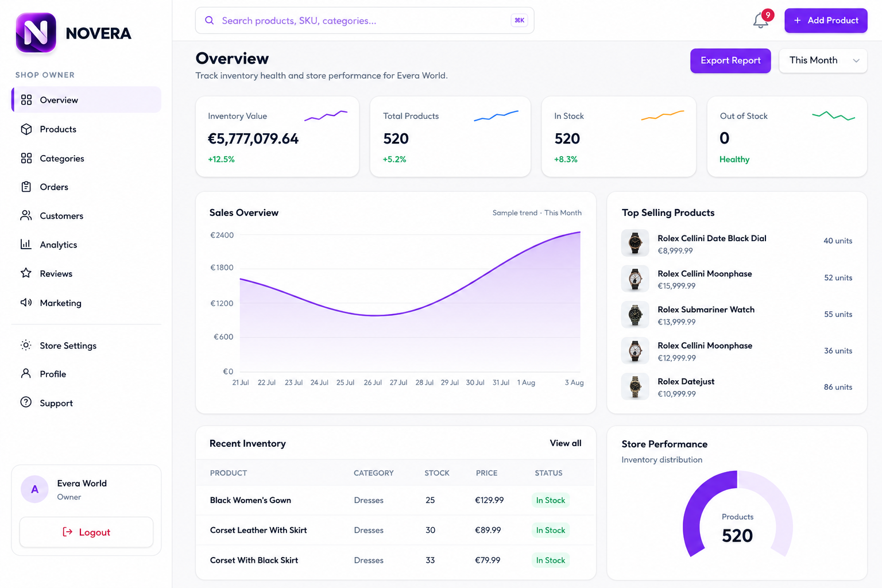Click the €79.99 price cell
Screen dimensions: 882x588
point(488,560)
